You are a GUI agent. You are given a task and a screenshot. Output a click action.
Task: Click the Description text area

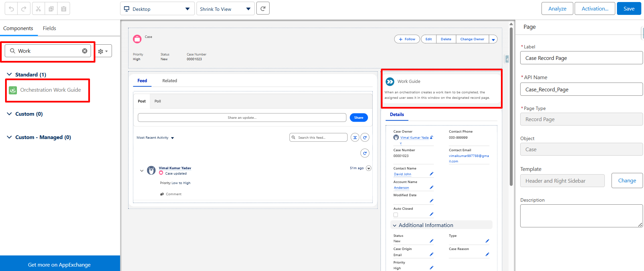(581, 216)
